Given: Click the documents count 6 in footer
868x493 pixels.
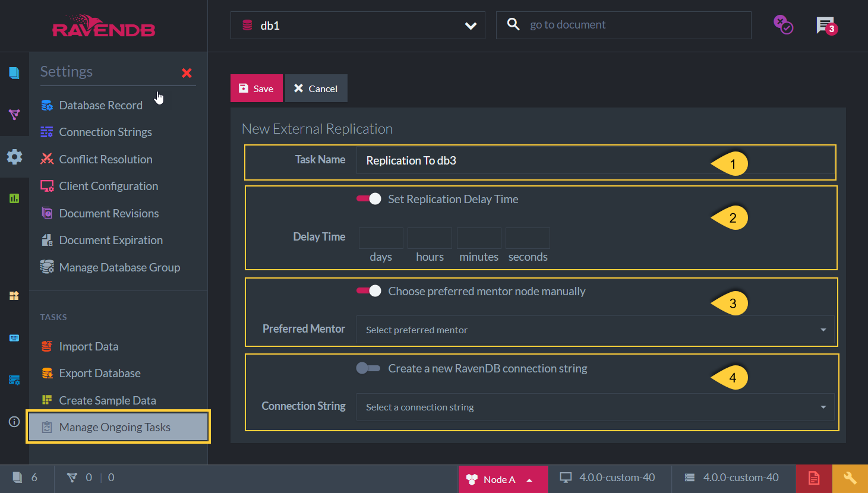Looking at the screenshot, I should [26, 478].
